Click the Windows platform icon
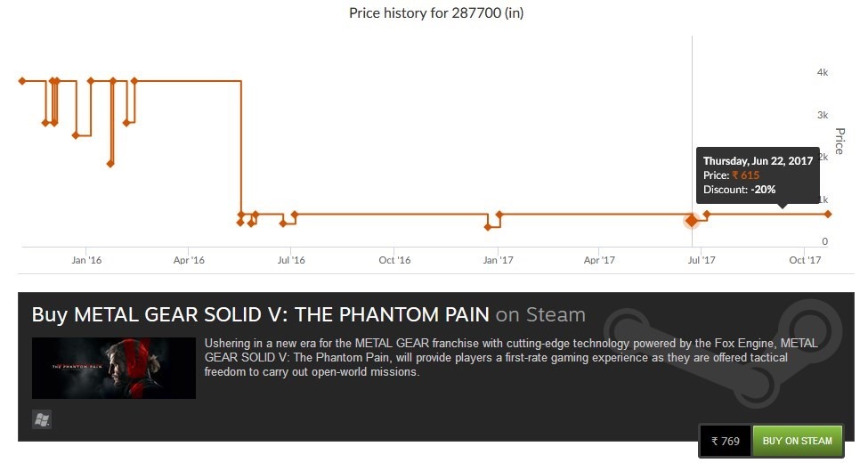This screenshot has width=868, height=463. pos(42,419)
